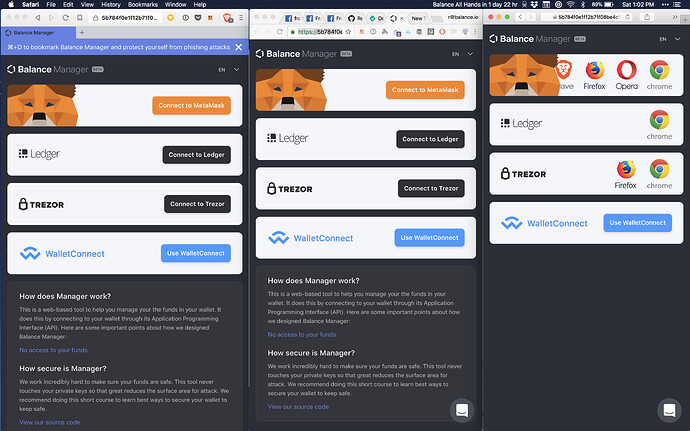
Task: Click Balance Manager logo in Safari window
Action: 537,39
